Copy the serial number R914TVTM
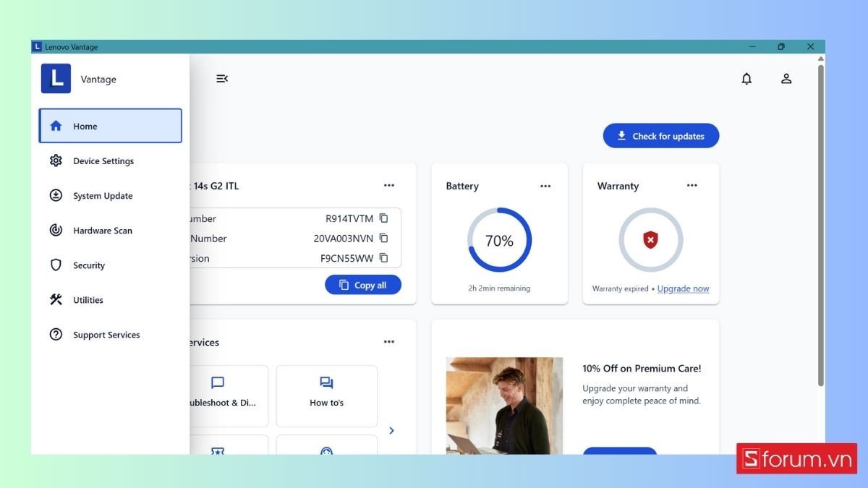Screen dimensions: 868x488 (x=384, y=218)
